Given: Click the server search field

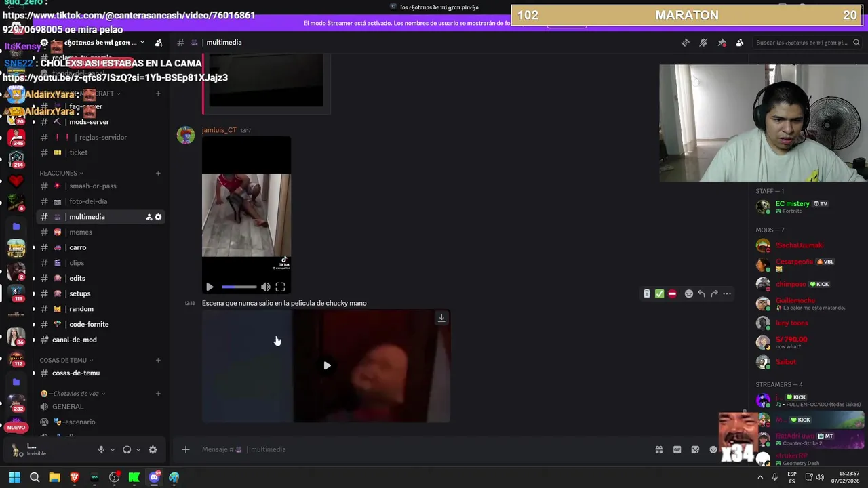Looking at the screenshot, I should [807, 43].
